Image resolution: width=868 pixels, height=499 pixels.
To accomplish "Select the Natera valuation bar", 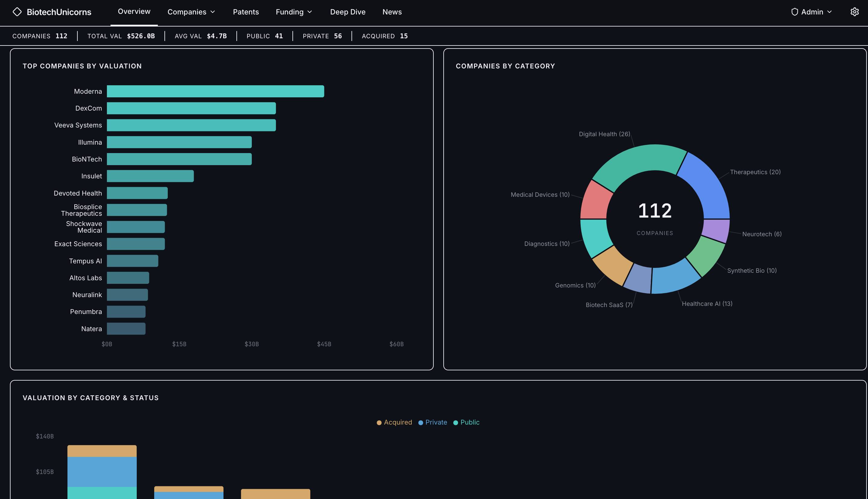I will pyautogui.click(x=126, y=329).
